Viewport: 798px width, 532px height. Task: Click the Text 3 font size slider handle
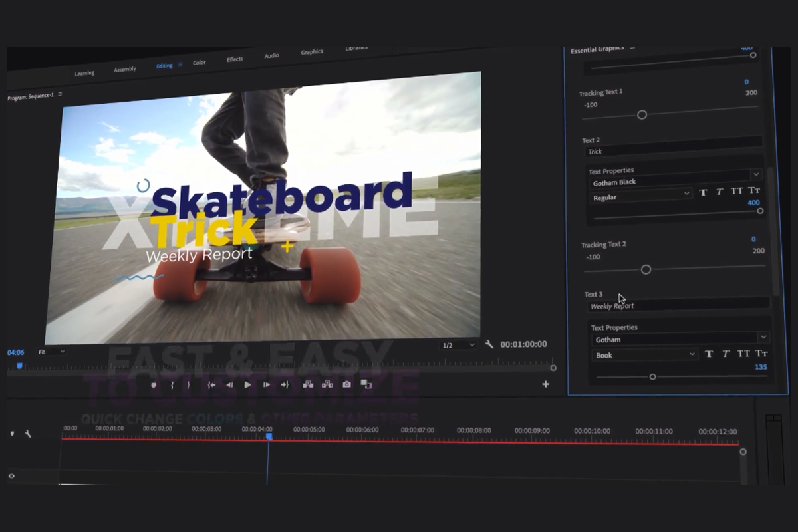(652, 377)
